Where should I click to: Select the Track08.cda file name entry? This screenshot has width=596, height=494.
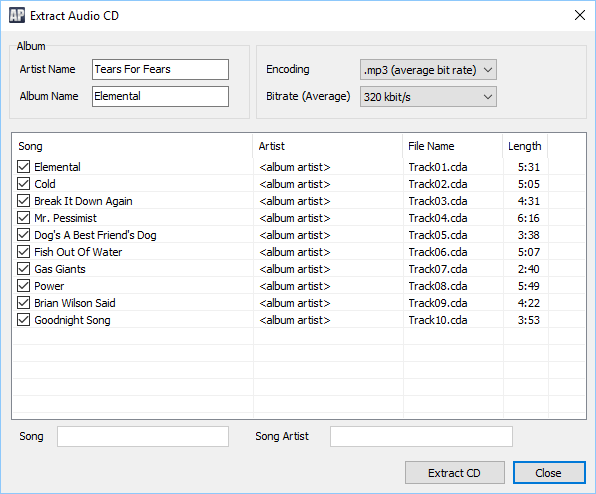click(438, 286)
